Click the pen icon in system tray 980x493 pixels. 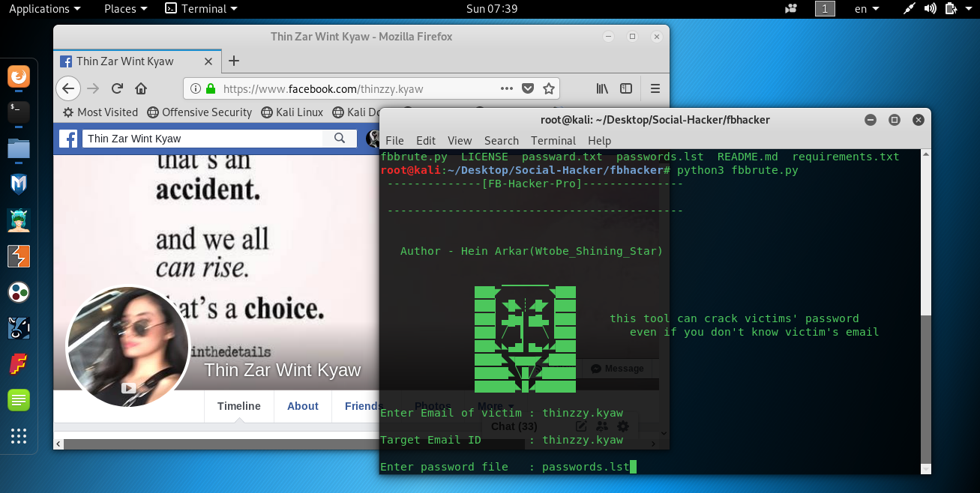click(910, 9)
